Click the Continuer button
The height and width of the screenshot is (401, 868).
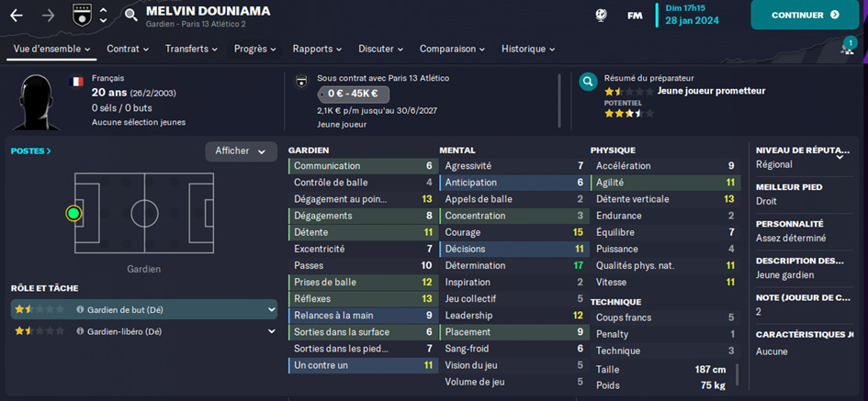pyautogui.click(x=805, y=15)
